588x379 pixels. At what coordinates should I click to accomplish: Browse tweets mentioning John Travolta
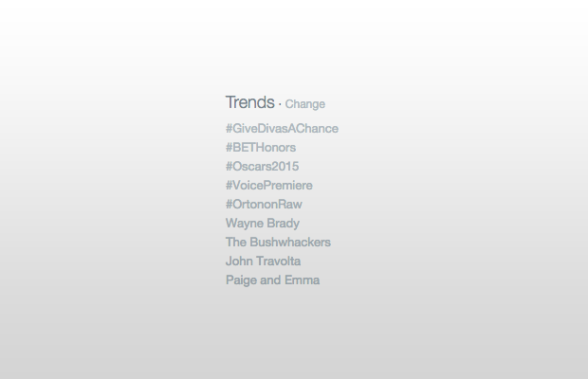pos(264,262)
